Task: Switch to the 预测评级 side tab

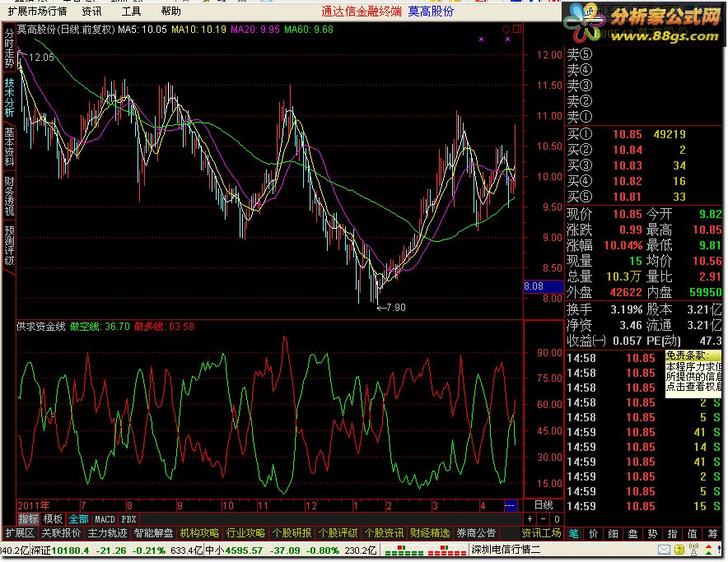Action: (x=9, y=245)
